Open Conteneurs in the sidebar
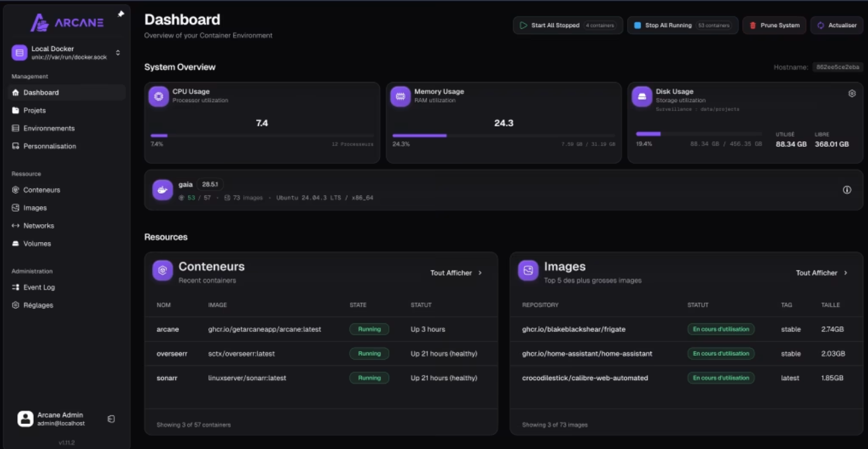The height and width of the screenshot is (449, 868). pos(41,190)
